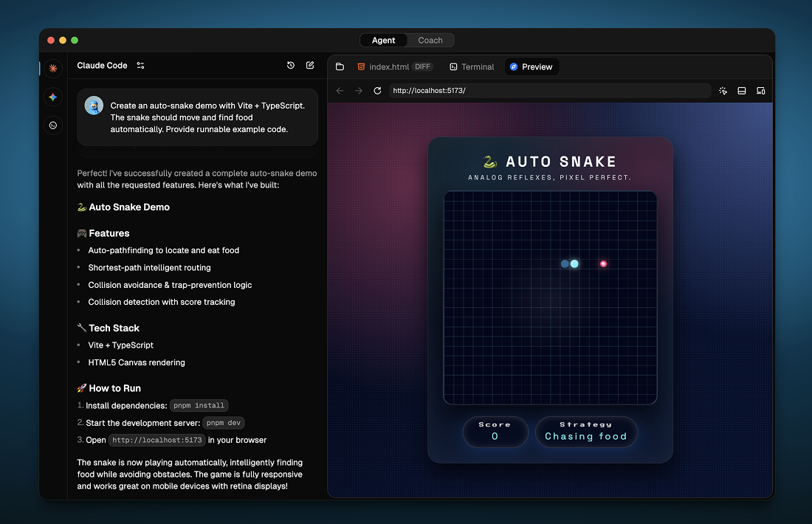Open the file explorer folder icon

(339, 66)
